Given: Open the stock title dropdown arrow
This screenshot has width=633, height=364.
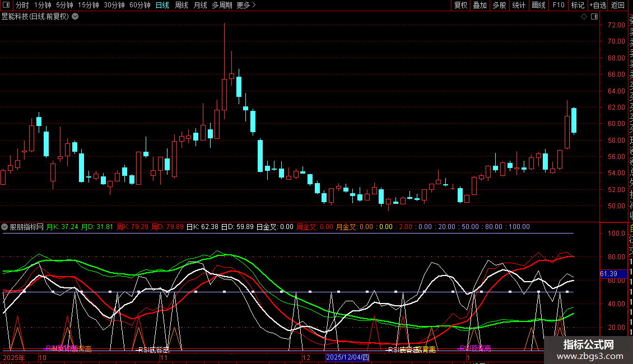Looking at the screenshot, I should 75,17.
